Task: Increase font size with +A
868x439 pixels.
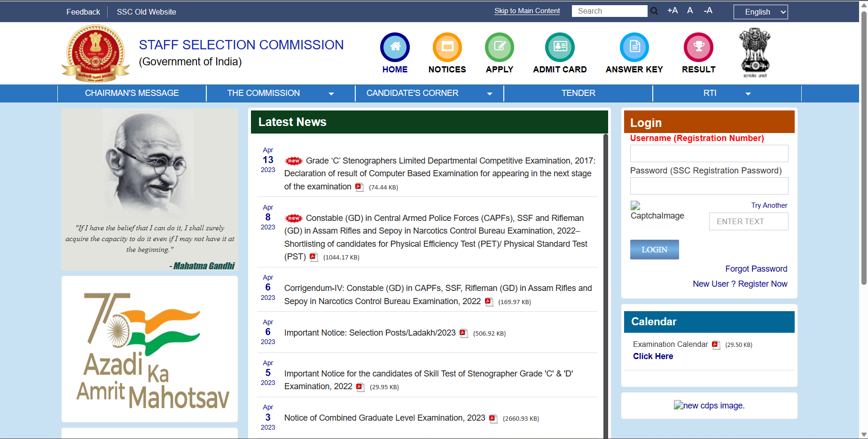Action: 673,10
